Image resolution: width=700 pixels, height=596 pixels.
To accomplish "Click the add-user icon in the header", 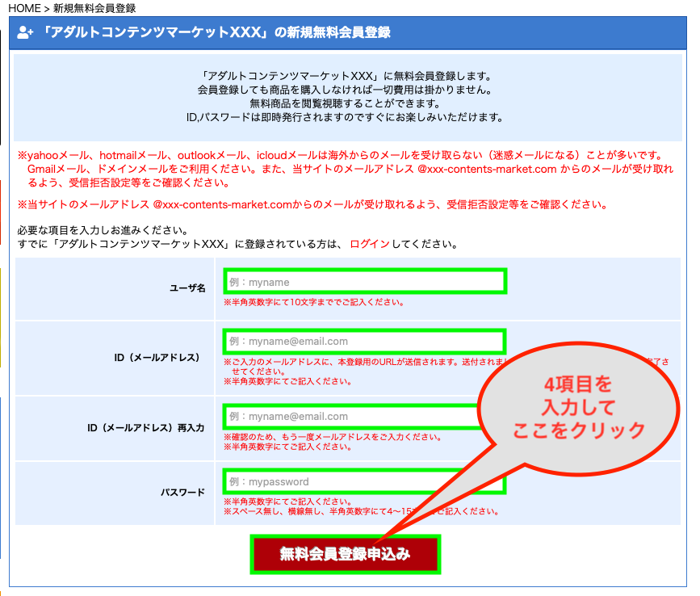I will tap(25, 33).
